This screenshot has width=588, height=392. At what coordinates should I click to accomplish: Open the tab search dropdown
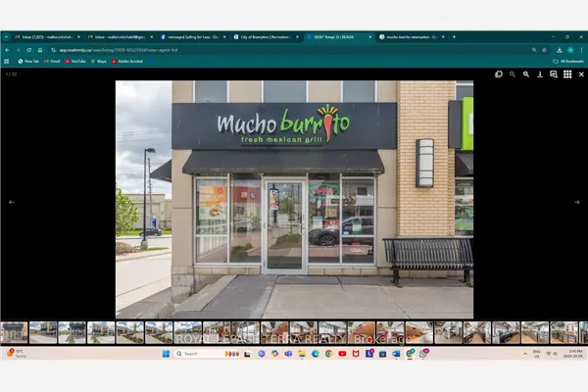coord(7,37)
